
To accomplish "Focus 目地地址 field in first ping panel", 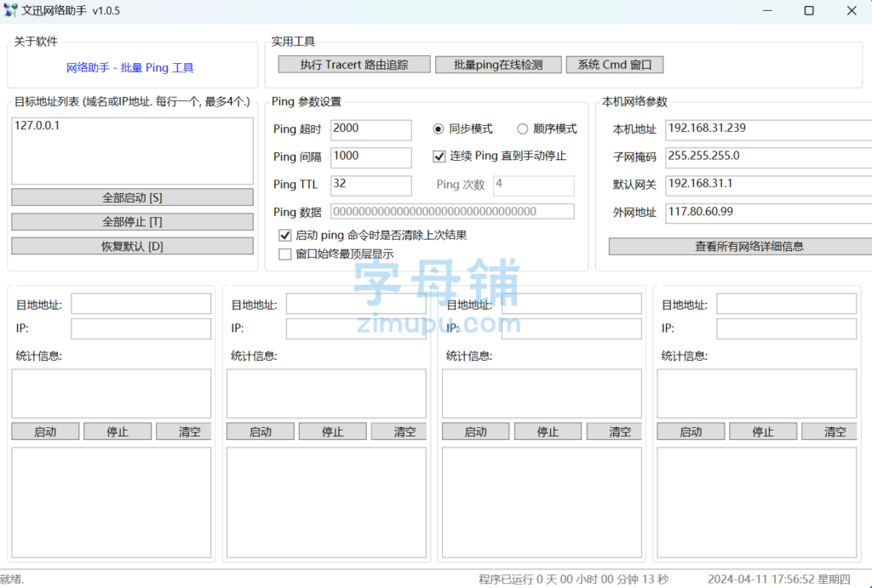I will [141, 304].
